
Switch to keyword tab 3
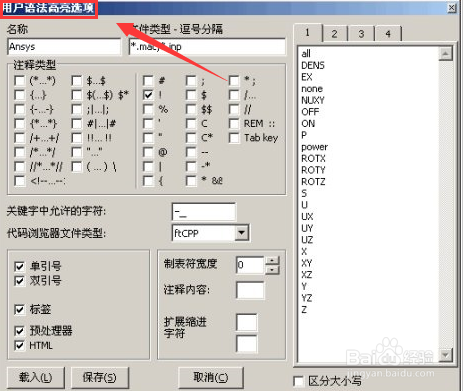click(x=361, y=34)
